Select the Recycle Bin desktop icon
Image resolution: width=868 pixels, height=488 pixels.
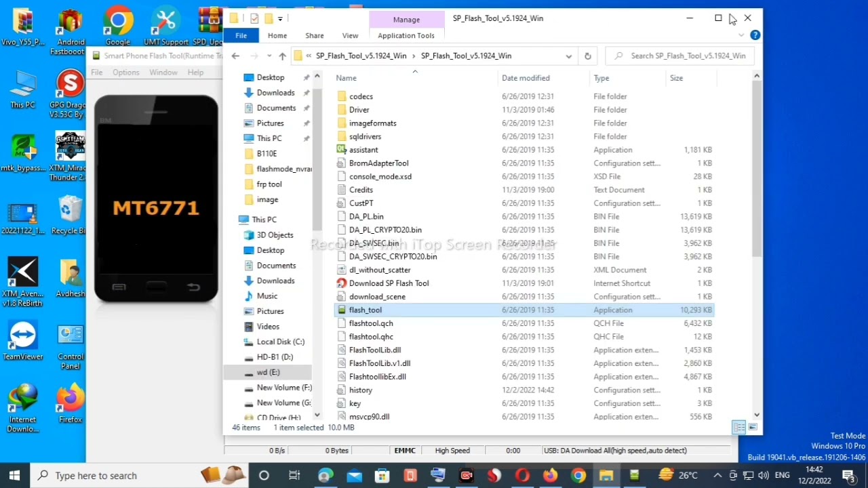(70, 216)
